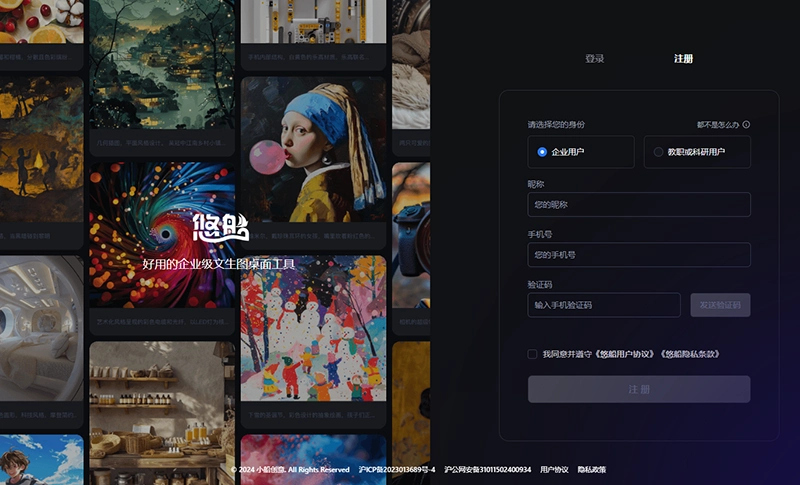Open the green riverside village illustration thumbnail
Image resolution: width=800 pixels, height=485 pixels.
[x=162, y=64]
